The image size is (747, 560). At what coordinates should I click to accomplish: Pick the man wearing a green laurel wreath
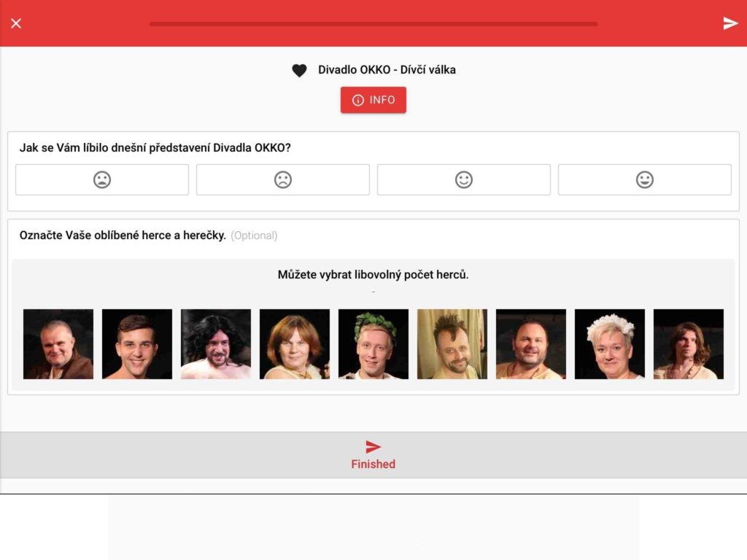tap(373, 344)
